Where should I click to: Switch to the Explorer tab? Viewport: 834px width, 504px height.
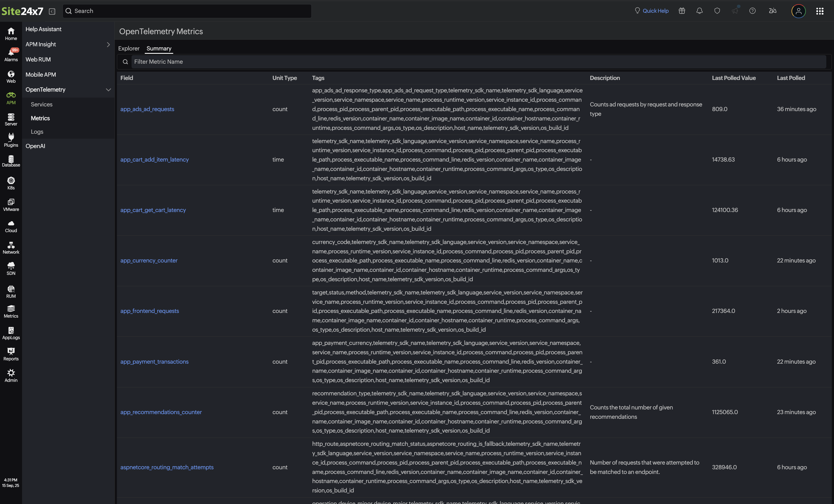[x=129, y=49]
